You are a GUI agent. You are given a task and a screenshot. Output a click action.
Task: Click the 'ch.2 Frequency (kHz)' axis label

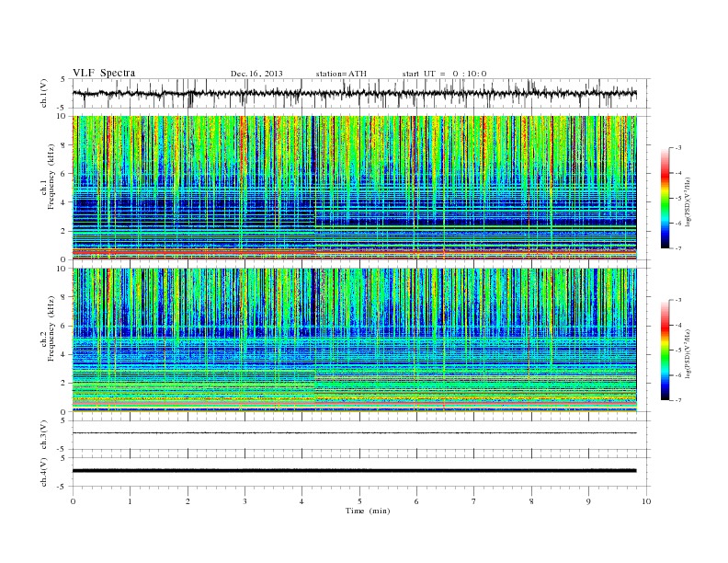(49, 328)
